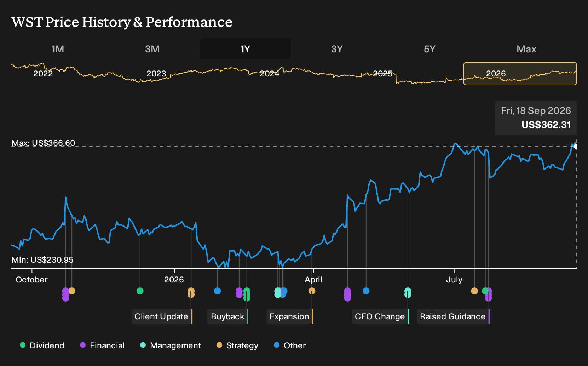Image resolution: width=588 pixels, height=366 pixels.
Task: Click the Fri, 18 Sep 2026 price tooltip
Action: tap(536, 118)
